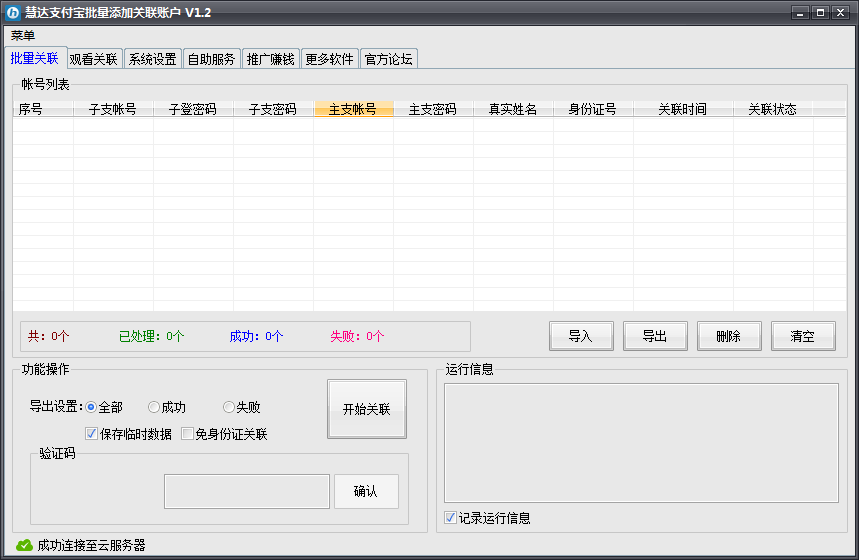This screenshot has width=859, height=560.
Task: Click the 清空 button
Action: tap(803, 336)
